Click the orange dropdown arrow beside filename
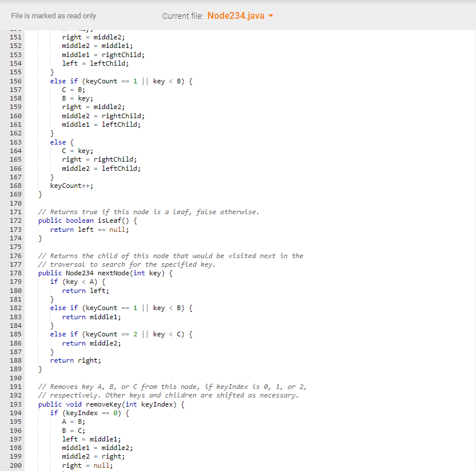Viewport: 476px width, 474px height. 271,16
